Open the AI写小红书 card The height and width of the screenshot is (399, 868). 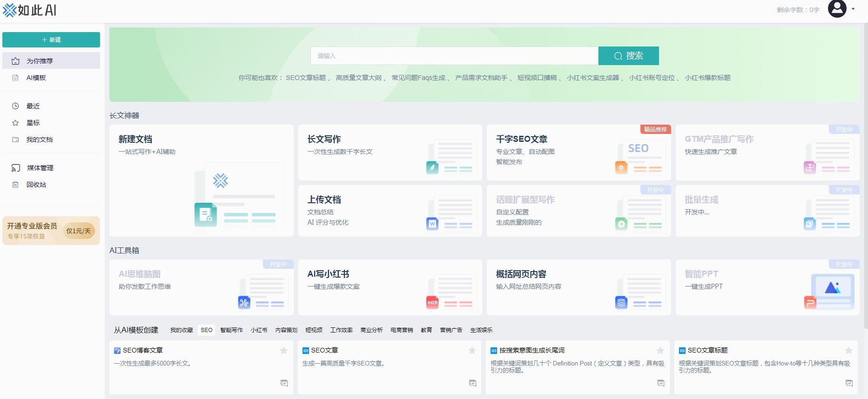click(390, 287)
